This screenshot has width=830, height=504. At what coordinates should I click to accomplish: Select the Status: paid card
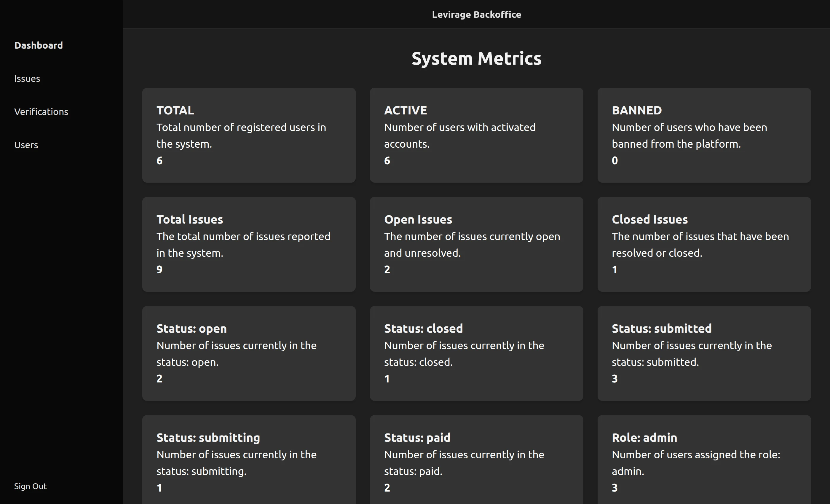476,460
